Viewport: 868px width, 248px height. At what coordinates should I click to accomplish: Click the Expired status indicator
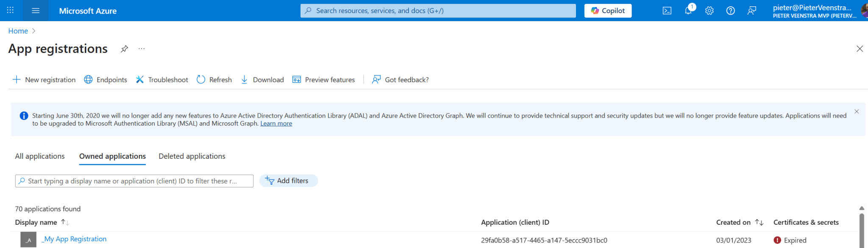[790, 240]
